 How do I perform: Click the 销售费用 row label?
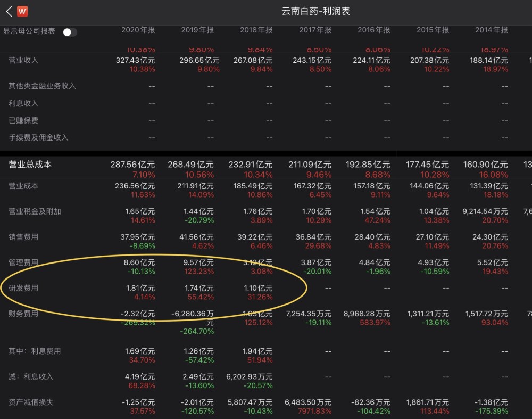pos(23,237)
